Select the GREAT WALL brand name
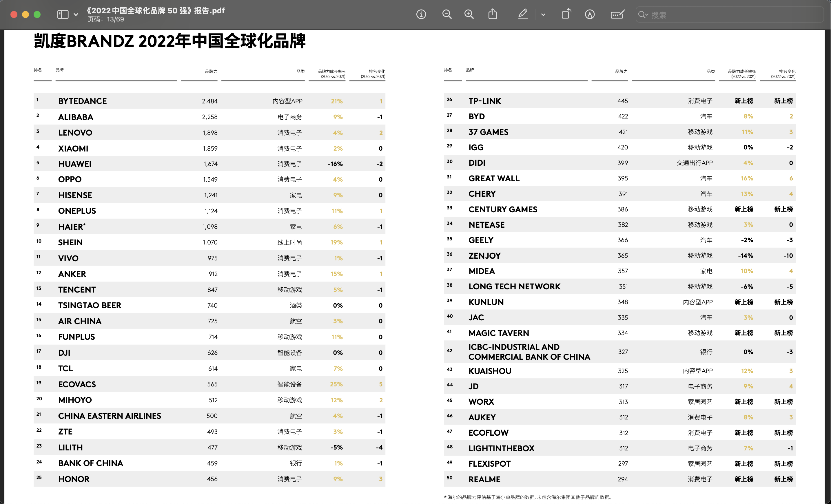The image size is (831, 504). coord(494,178)
